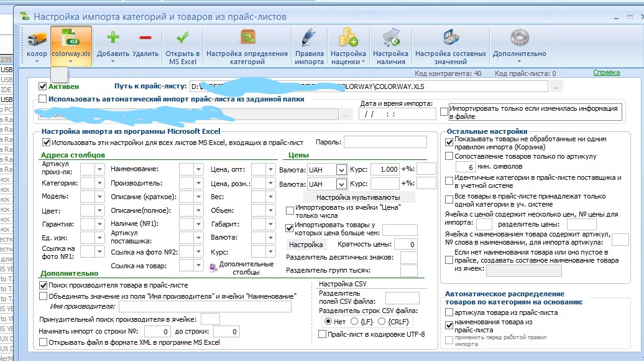Check Идентичные категории в прайс-листе поставщика
The image size is (644, 361).
pos(449,181)
